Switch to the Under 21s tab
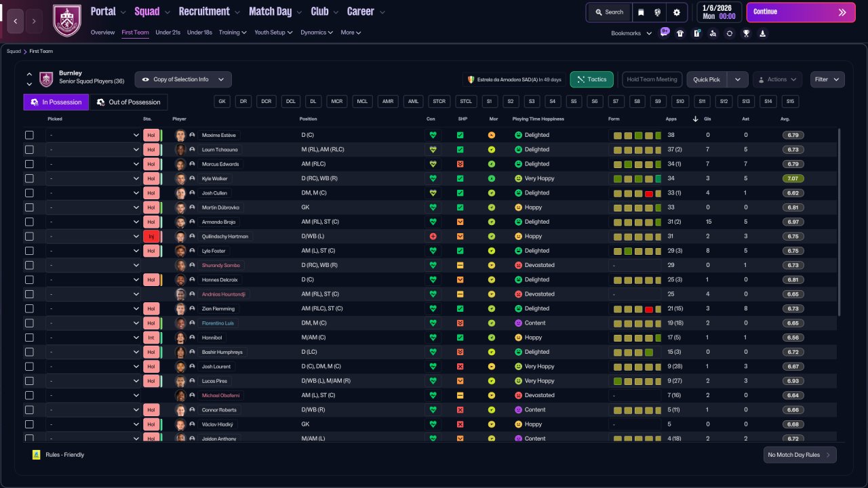 (x=167, y=33)
